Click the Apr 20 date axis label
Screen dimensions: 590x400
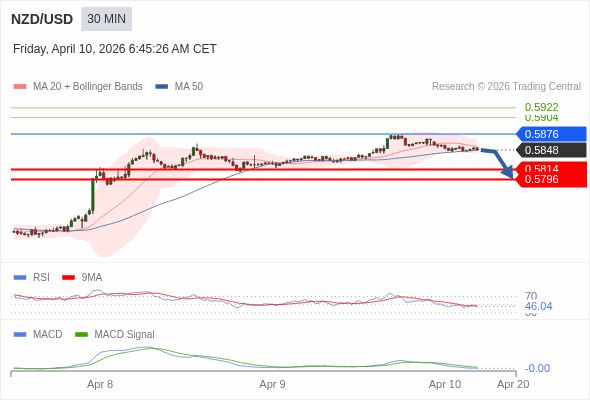tap(513, 384)
